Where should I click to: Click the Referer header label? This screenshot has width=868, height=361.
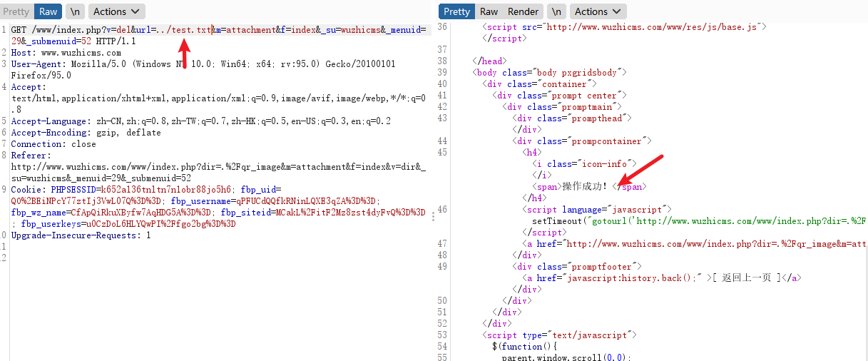[31, 156]
